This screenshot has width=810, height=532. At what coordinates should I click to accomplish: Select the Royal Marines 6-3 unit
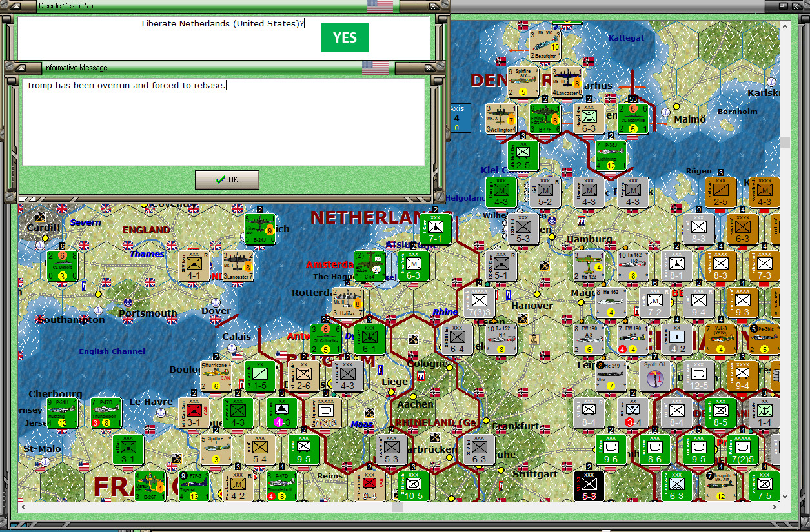[x=589, y=118]
